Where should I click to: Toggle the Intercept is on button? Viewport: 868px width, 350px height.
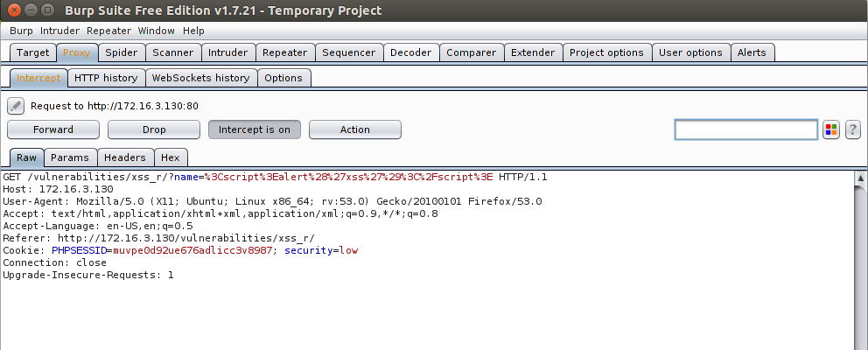pos(254,129)
